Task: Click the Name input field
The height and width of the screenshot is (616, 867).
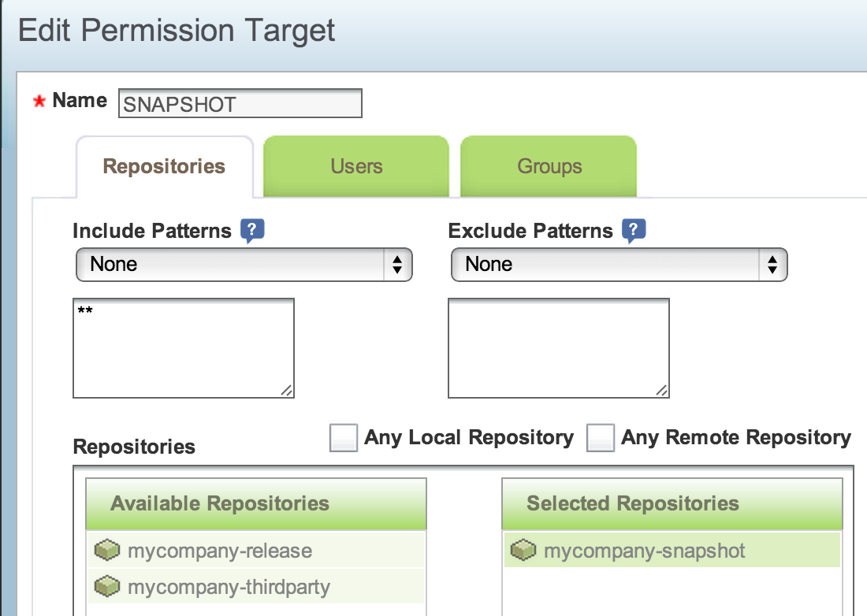Action: (x=240, y=104)
